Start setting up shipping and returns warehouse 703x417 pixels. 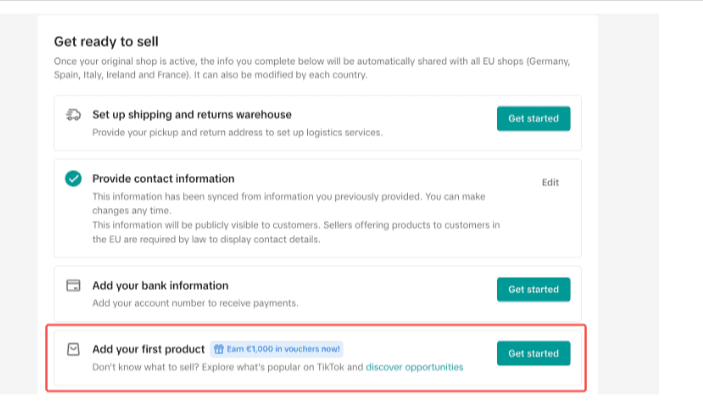pyautogui.click(x=534, y=118)
